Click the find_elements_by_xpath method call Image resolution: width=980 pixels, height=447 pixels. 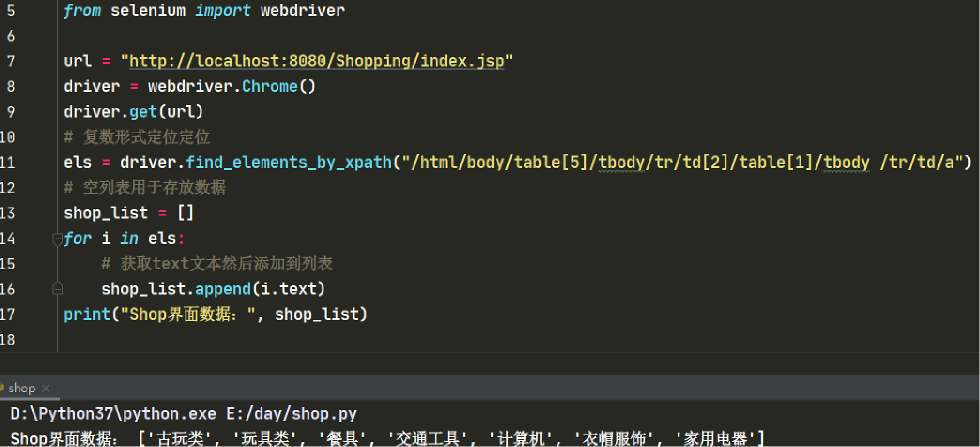289,162
